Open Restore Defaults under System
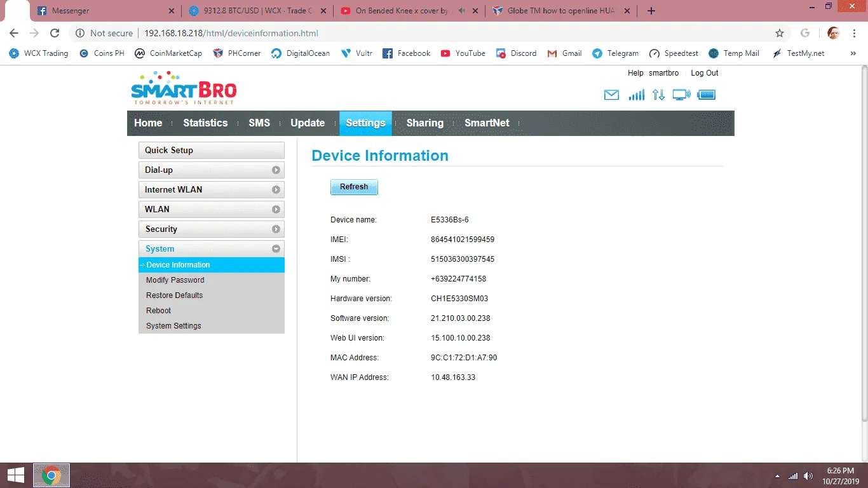868x488 pixels. click(211, 295)
